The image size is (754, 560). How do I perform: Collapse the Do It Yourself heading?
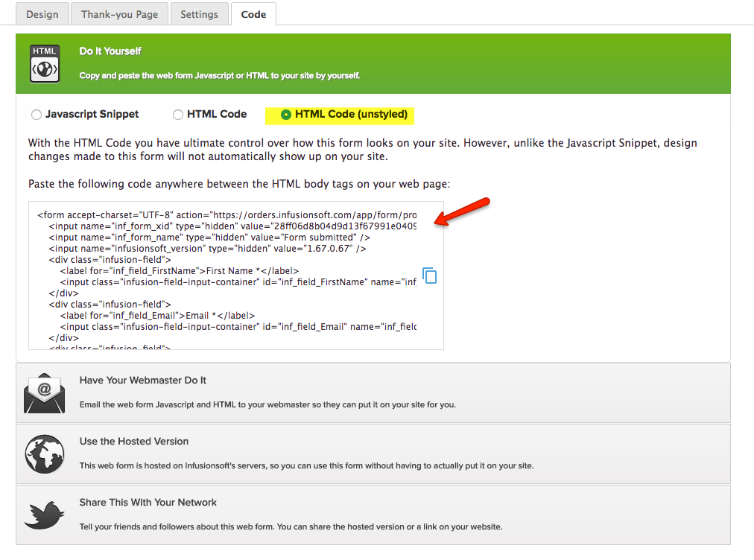pos(110,51)
